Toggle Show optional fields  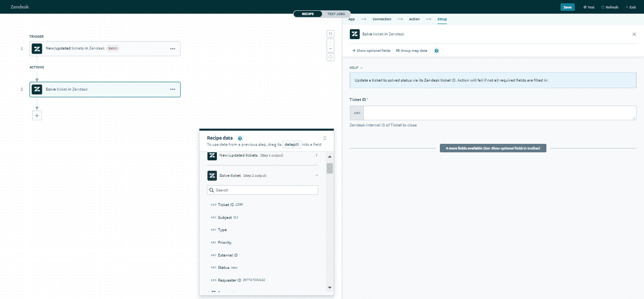click(372, 50)
